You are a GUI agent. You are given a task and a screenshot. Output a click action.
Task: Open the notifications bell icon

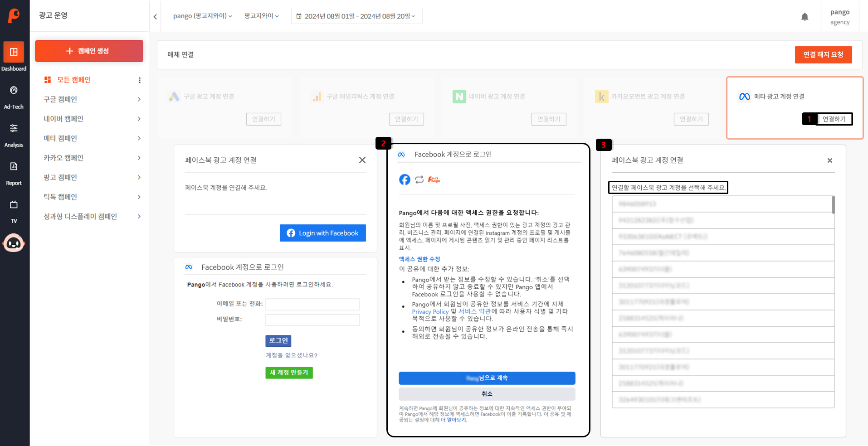pos(805,17)
